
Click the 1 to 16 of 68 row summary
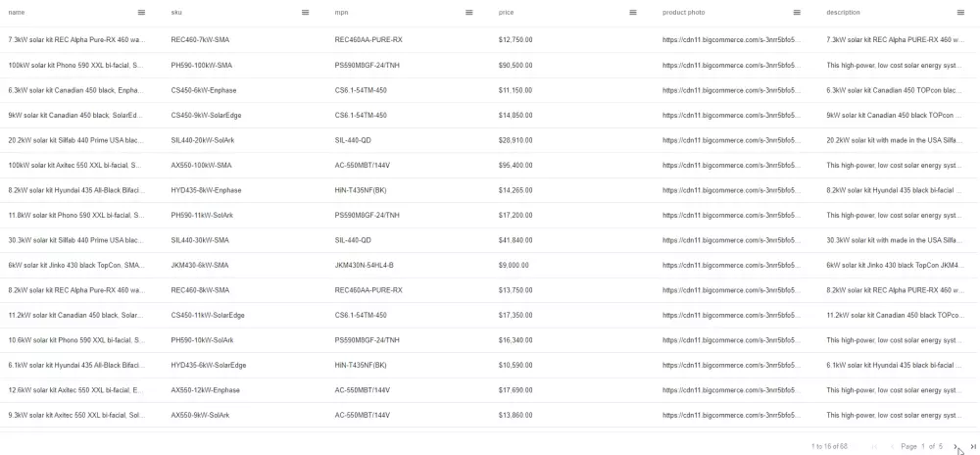click(829, 446)
